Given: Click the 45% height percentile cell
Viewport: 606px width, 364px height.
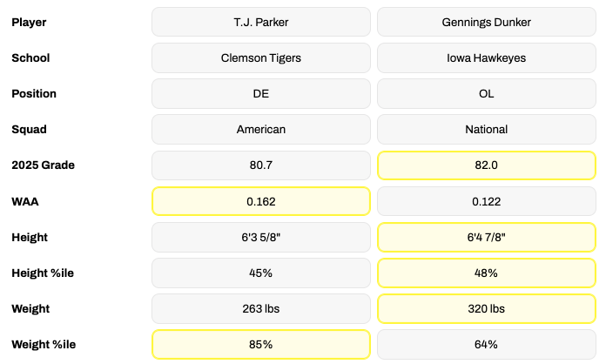Looking at the screenshot, I should pyautogui.click(x=260, y=273).
